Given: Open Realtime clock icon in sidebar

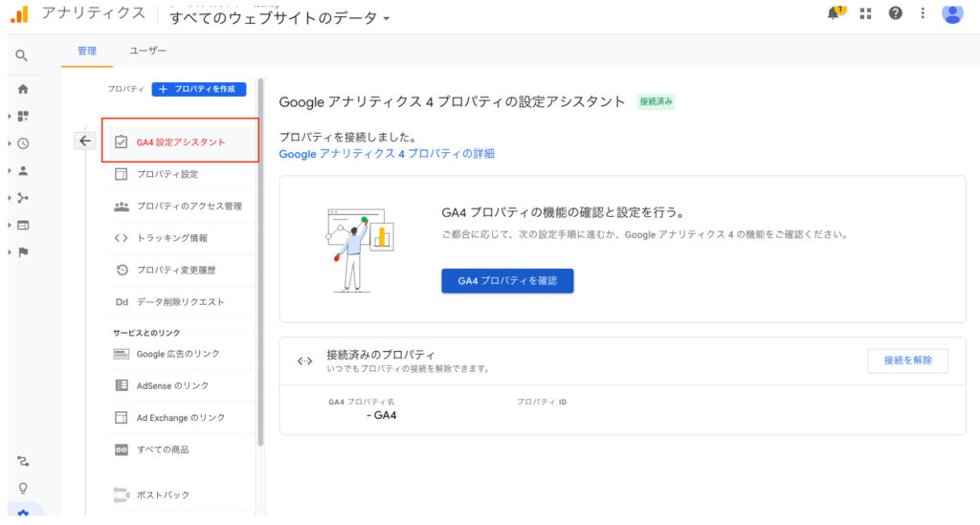Looking at the screenshot, I should pyautogui.click(x=23, y=143).
